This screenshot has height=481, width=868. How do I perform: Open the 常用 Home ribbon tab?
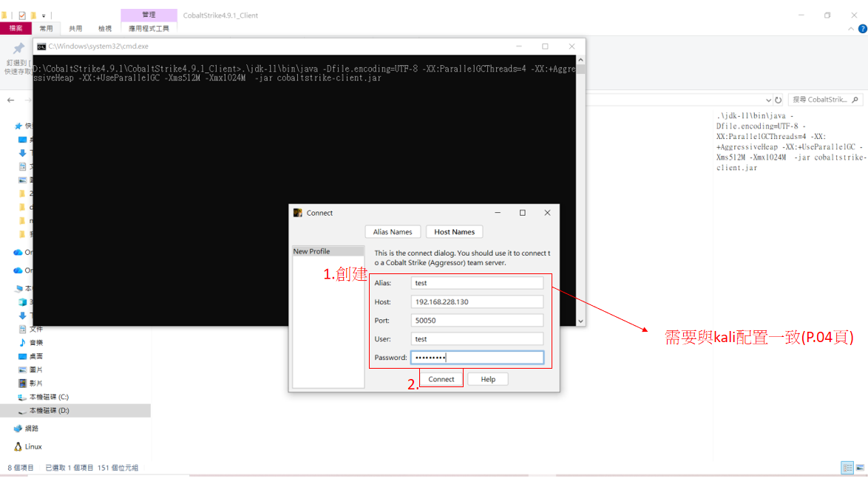point(46,28)
